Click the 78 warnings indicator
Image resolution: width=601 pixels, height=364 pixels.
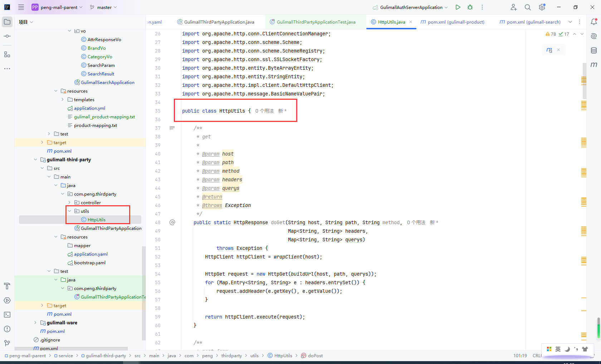click(551, 34)
